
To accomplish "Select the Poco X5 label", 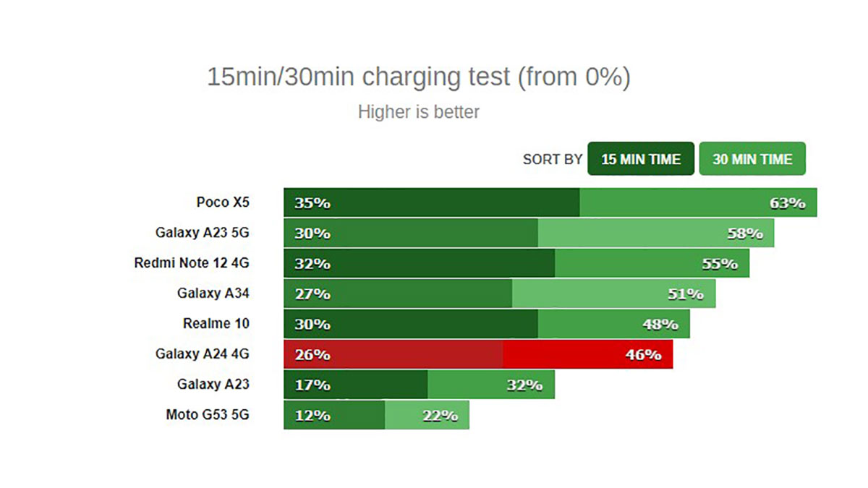I will click(x=223, y=202).
